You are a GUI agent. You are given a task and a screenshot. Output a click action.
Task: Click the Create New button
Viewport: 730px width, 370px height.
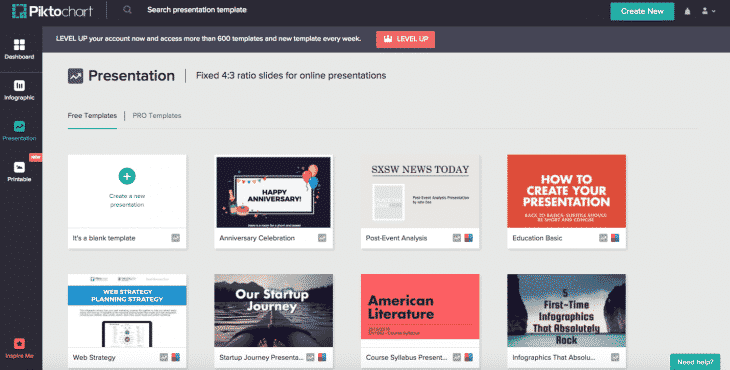(642, 11)
